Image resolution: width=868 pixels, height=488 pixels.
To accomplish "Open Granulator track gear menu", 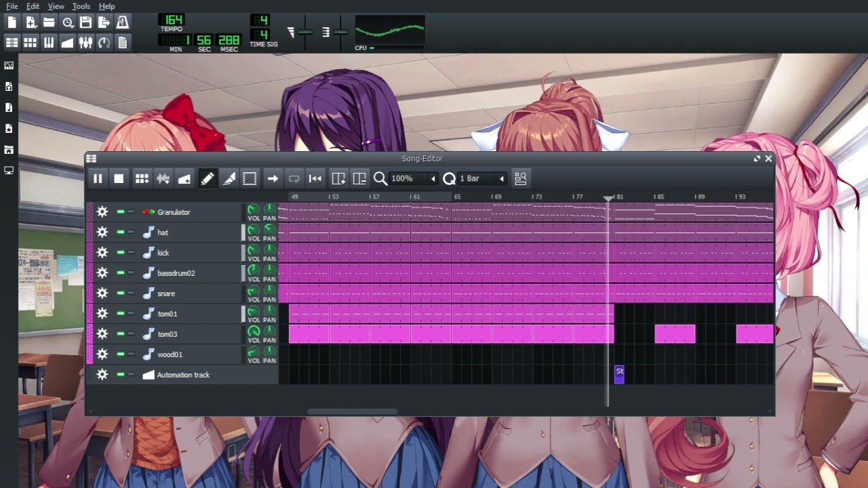I will coord(102,212).
